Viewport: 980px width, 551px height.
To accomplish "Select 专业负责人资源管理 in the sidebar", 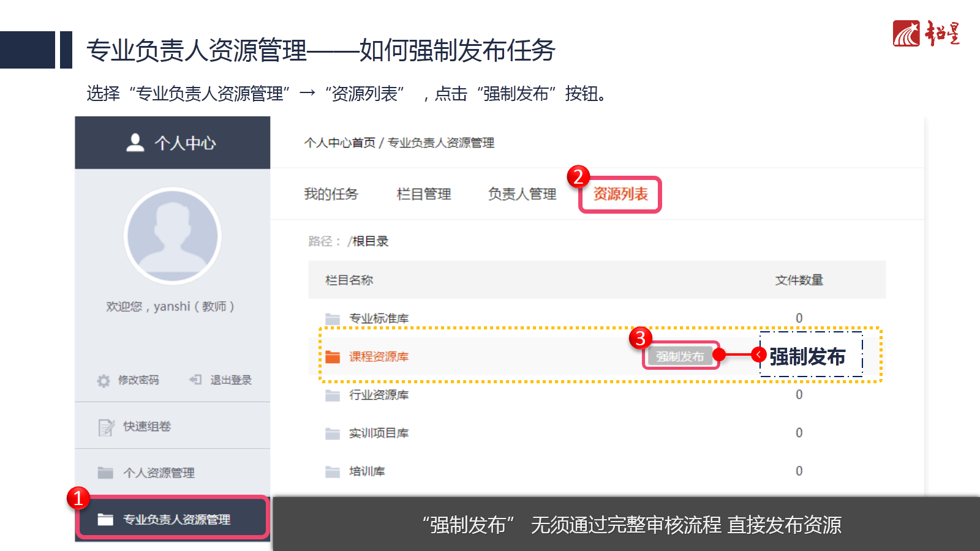I will (x=173, y=519).
